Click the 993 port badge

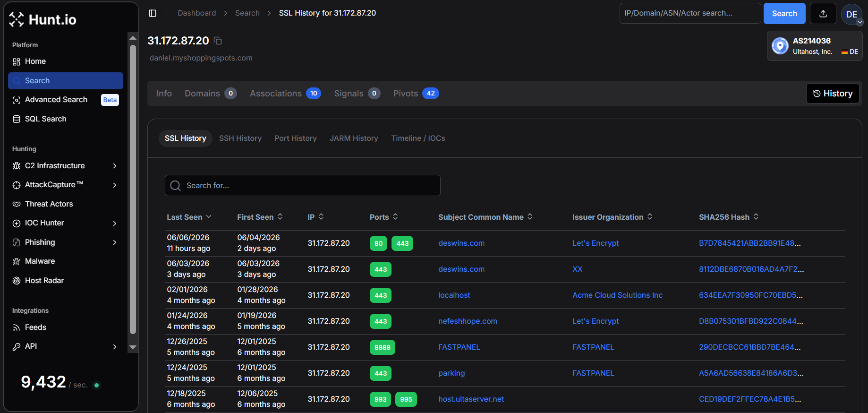[x=381, y=399]
